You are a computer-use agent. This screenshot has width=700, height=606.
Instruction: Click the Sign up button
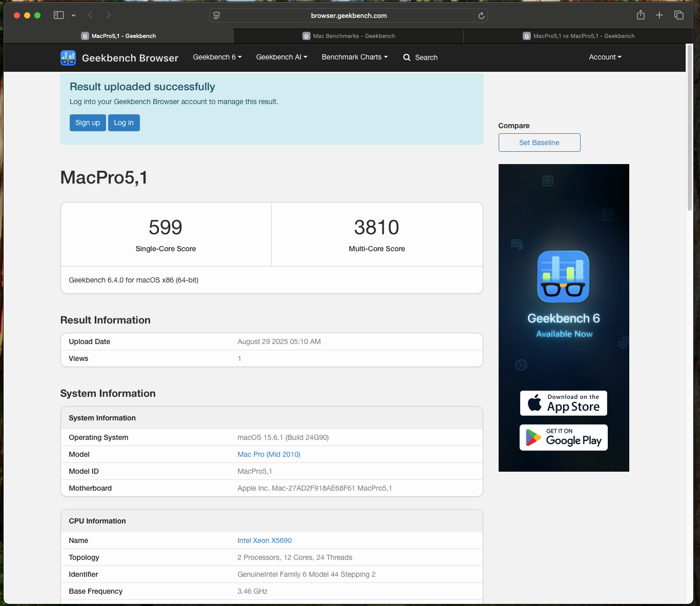pyautogui.click(x=88, y=123)
